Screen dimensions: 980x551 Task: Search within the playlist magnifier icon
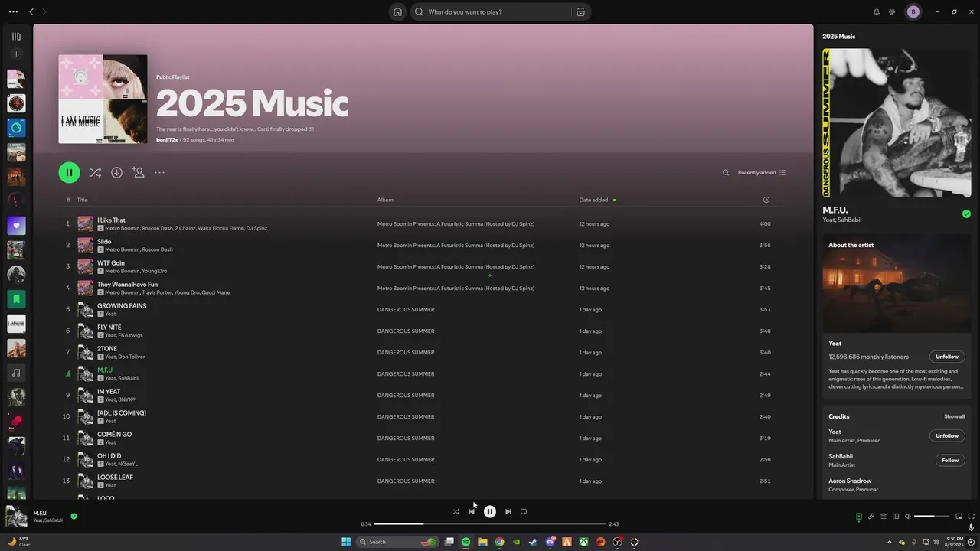726,172
